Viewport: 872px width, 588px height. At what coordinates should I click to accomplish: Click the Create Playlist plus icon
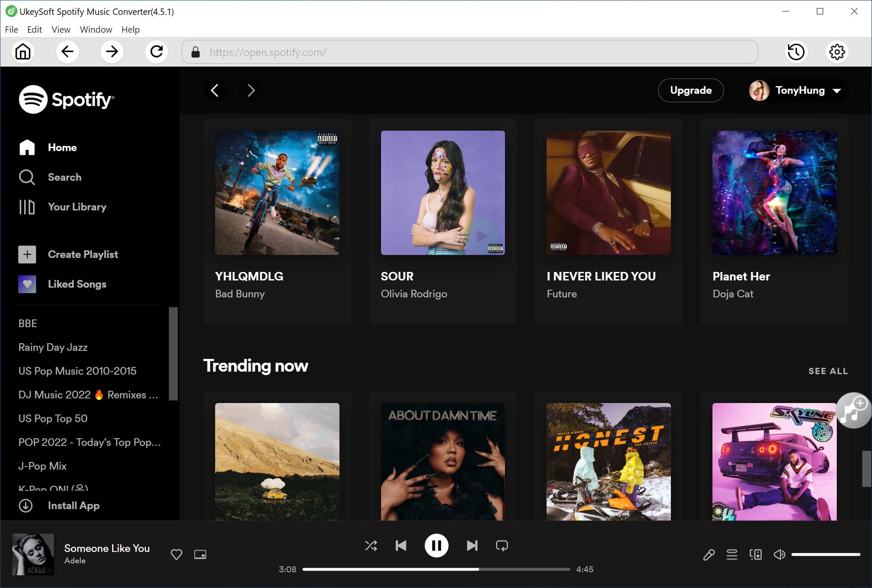click(27, 254)
